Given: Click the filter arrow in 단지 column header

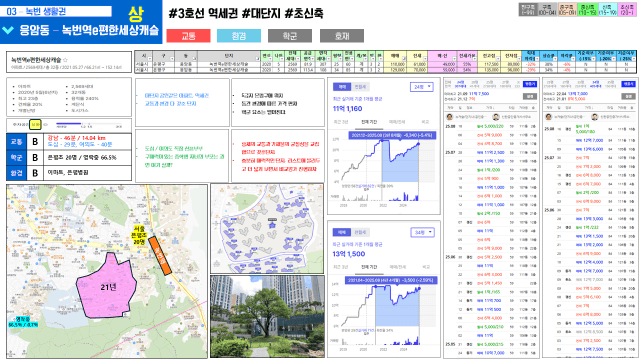Looking at the screenshot, I should [257, 59].
